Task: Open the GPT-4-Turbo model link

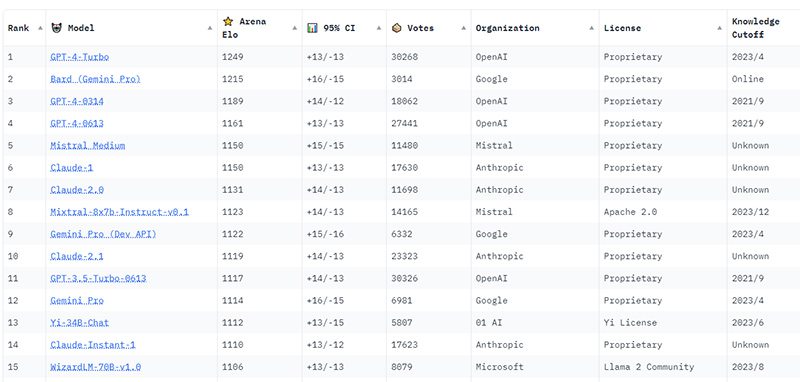Action: pyautogui.click(x=80, y=57)
